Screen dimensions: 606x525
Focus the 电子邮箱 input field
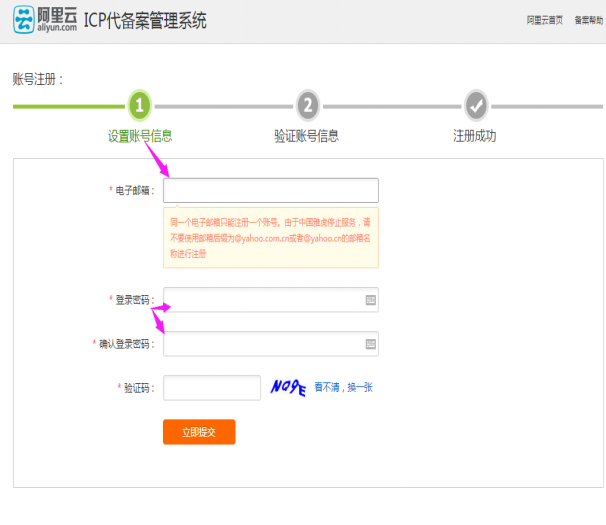pyautogui.click(x=270, y=190)
